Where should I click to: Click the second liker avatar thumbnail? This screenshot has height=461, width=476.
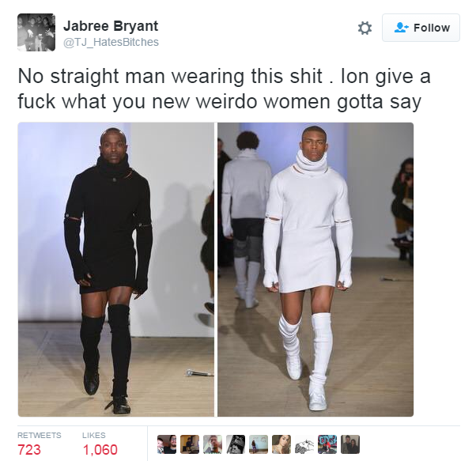190,444
